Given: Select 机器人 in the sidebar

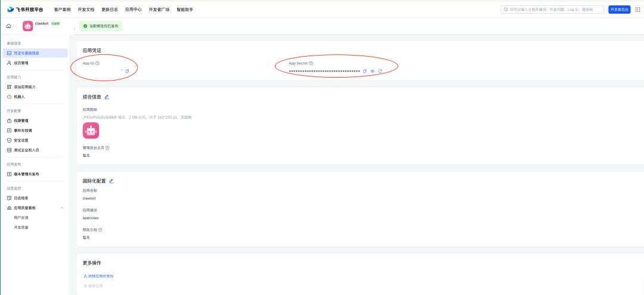Looking at the screenshot, I should tap(19, 97).
